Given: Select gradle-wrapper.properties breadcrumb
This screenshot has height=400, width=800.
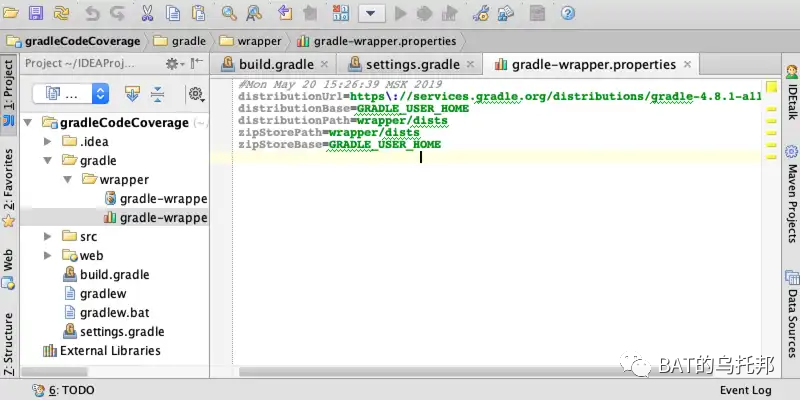Looking at the screenshot, I should (377, 41).
